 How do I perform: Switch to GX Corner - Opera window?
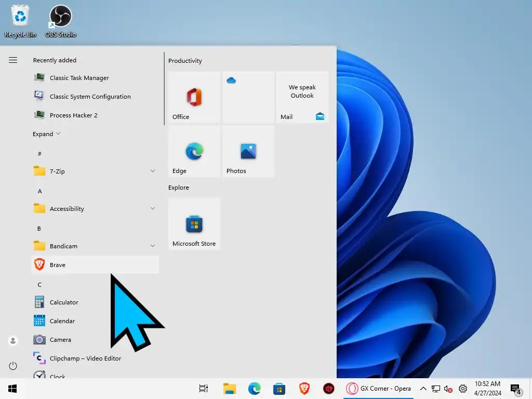pos(378,389)
